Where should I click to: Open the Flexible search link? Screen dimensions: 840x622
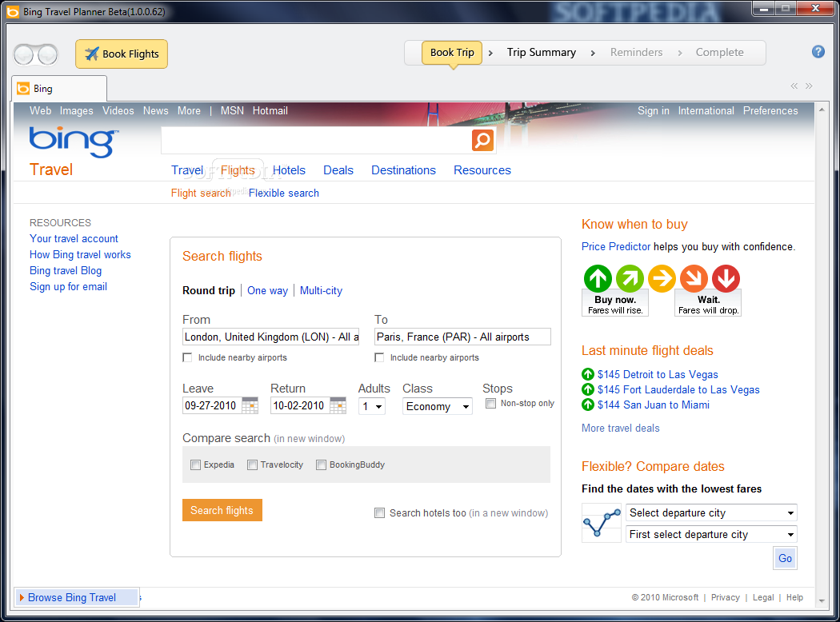tap(284, 193)
